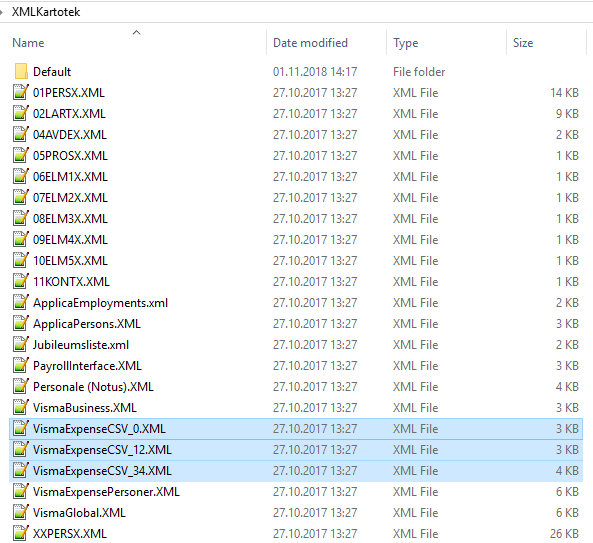This screenshot has height=543, width=593.
Task: Open the Default folder icon
Action: tap(21, 71)
